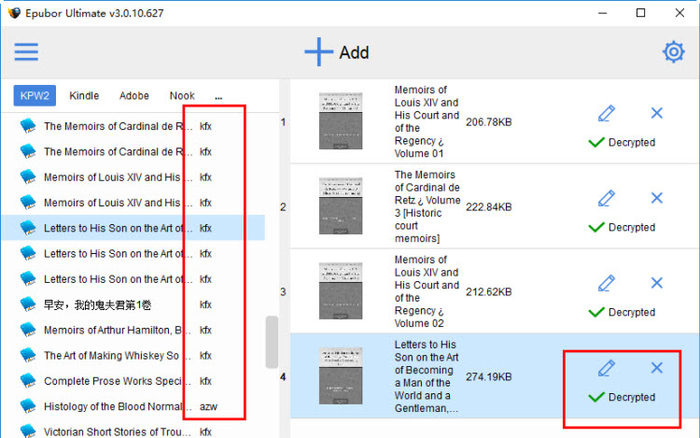
Task: Select Complete Prose Works Speci... book
Action: coord(133,381)
